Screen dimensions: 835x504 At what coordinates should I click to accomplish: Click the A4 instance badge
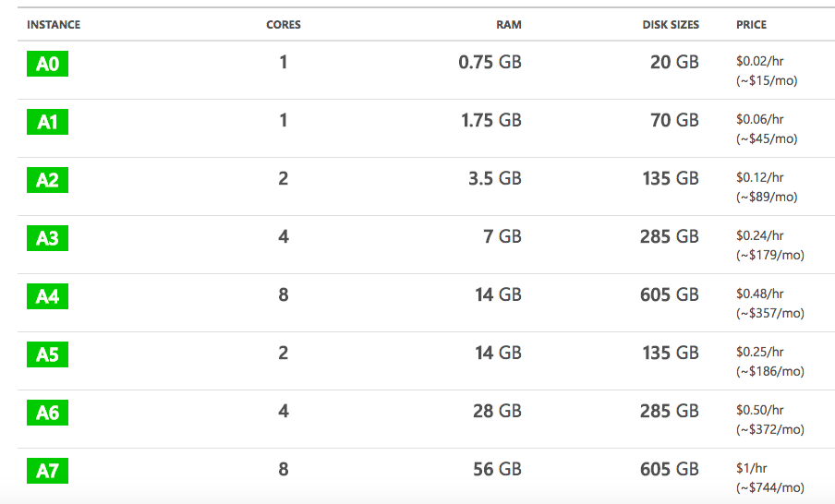(47, 296)
